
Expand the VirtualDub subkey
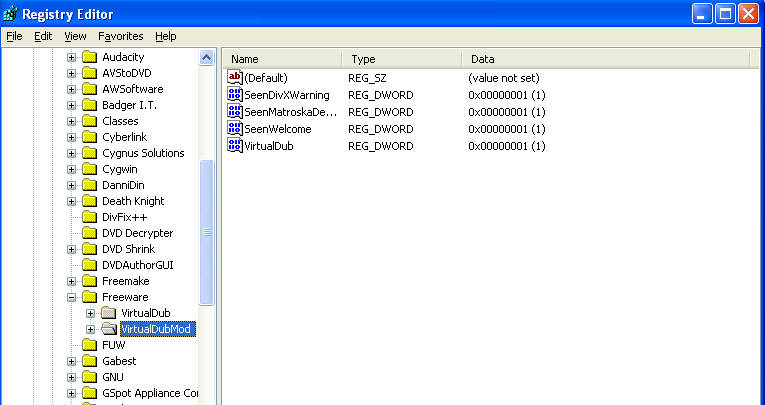click(90, 313)
